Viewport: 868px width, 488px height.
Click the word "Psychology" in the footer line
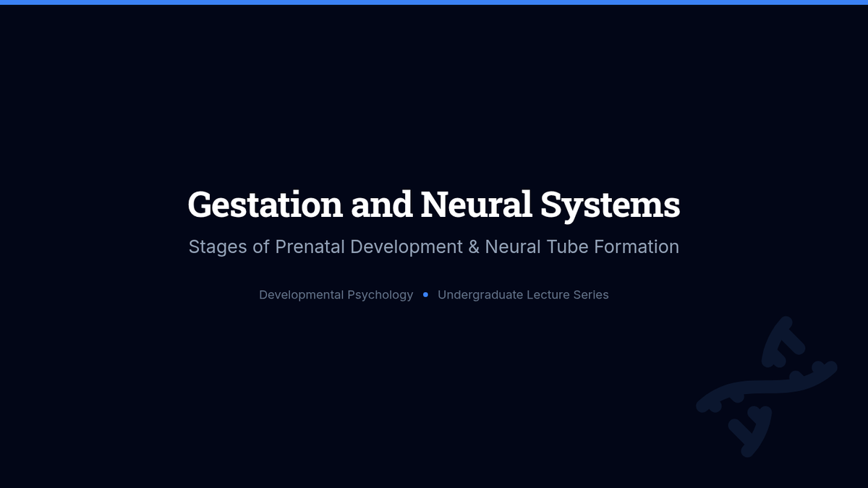tap(379, 295)
